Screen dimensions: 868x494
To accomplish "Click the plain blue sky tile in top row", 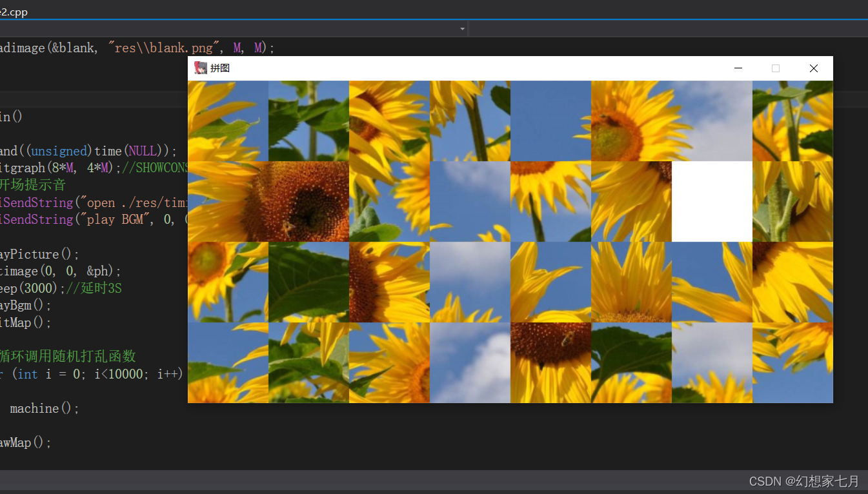I will point(550,121).
